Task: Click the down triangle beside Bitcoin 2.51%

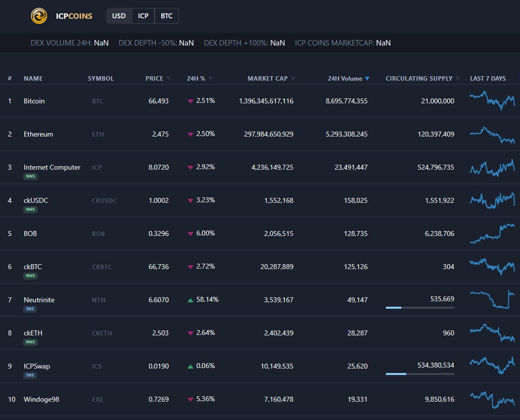Action: tap(190, 101)
